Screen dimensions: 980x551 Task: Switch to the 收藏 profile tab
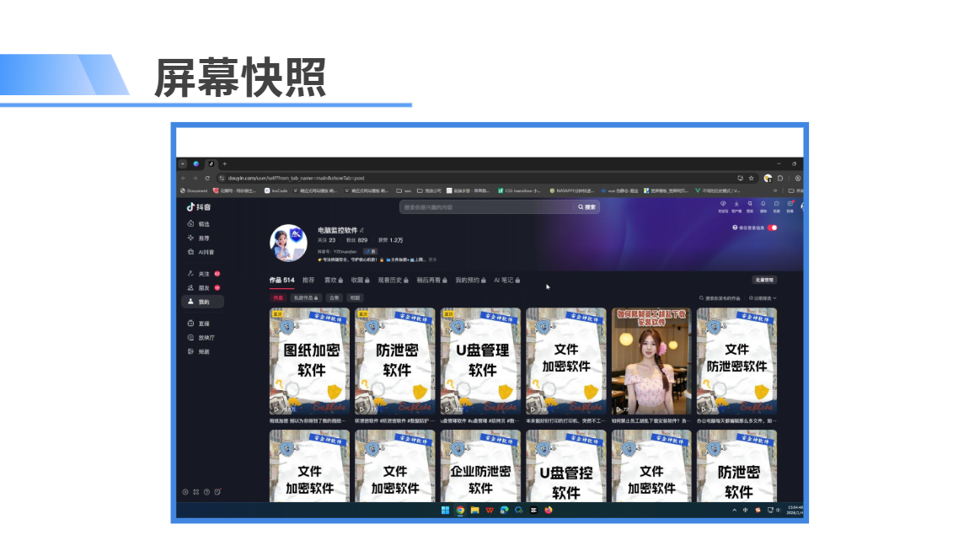[x=360, y=280]
